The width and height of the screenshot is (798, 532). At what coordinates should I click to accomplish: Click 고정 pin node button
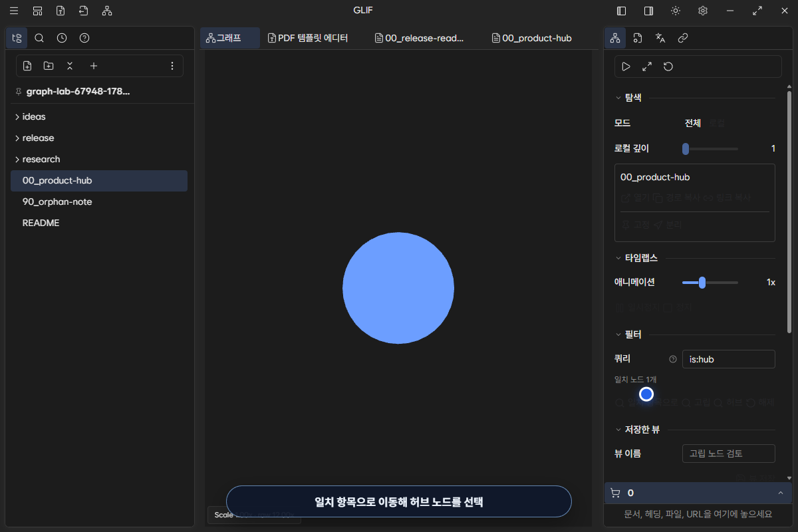(636, 225)
